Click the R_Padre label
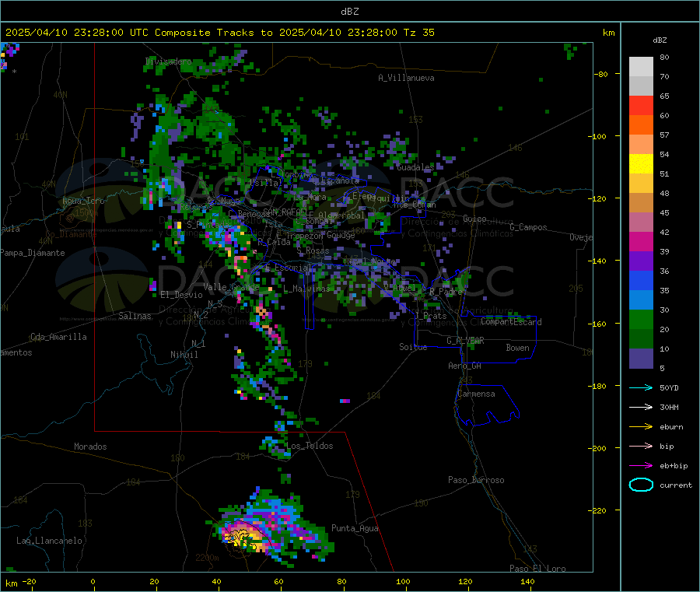 click(446, 292)
